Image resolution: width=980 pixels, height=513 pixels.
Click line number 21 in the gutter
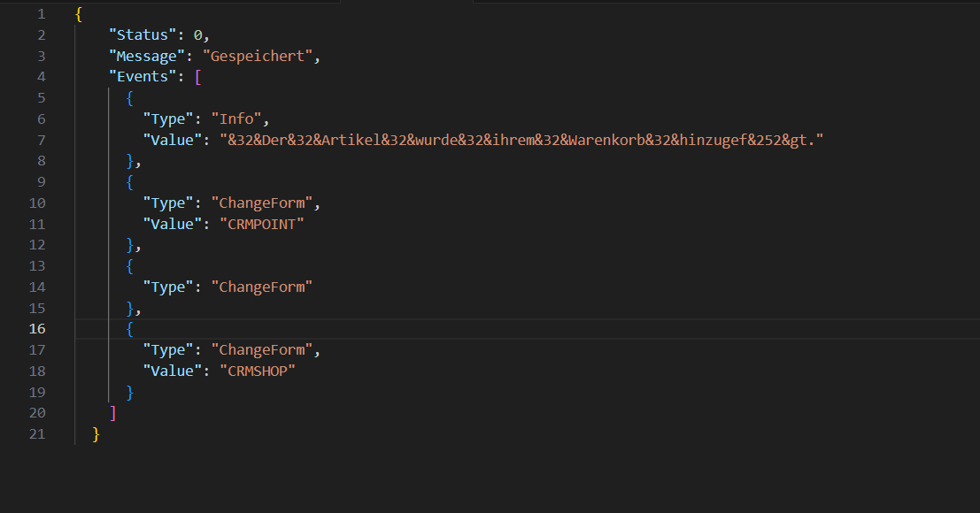(37, 433)
